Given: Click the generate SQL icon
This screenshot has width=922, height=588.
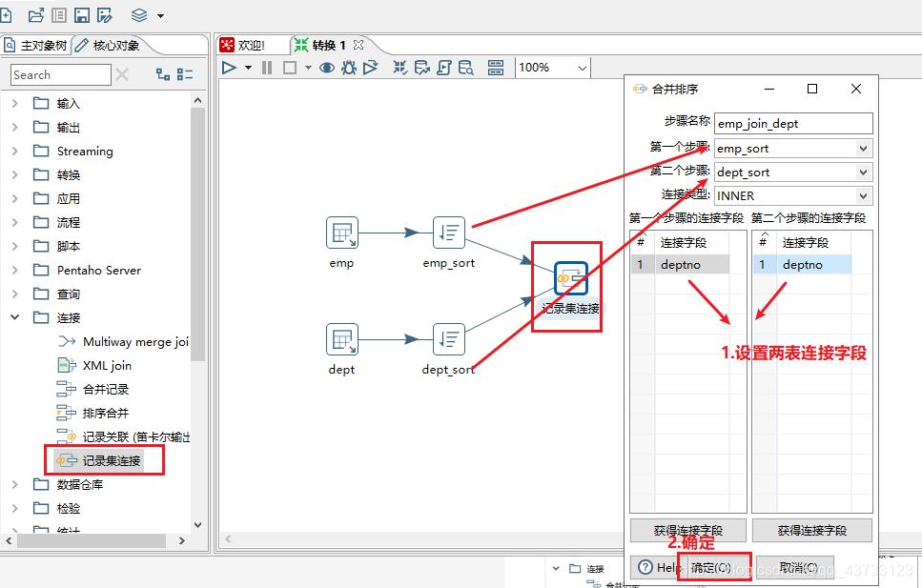Looking at the screenshot, I should pos(444,68).
